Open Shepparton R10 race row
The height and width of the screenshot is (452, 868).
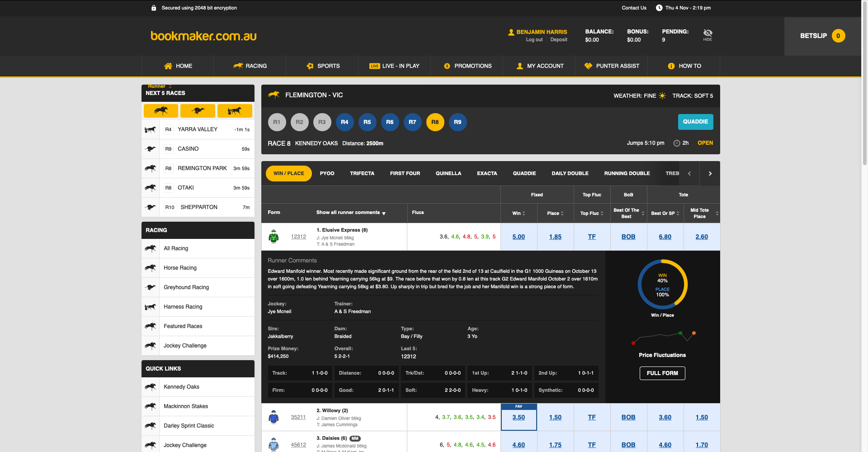[x=198, y=207]
